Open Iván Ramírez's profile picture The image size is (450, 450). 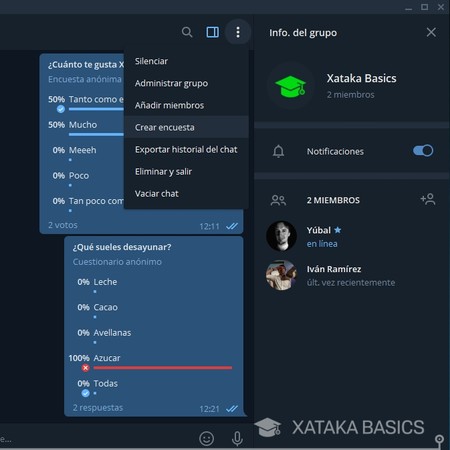(x=281, y=275)
